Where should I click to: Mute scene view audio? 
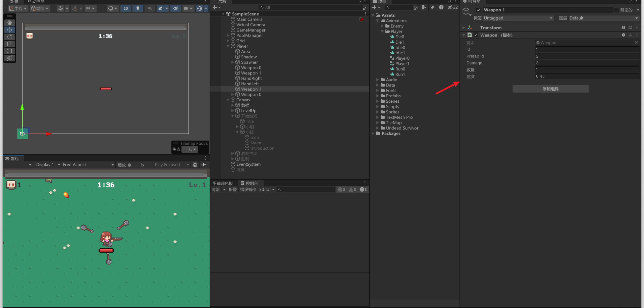[x=150, y=8]
